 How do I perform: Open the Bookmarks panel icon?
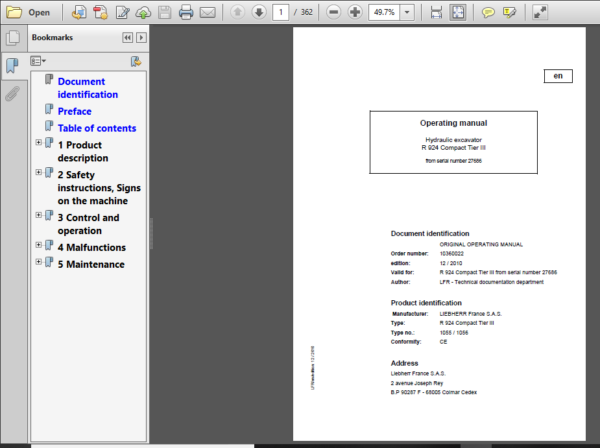pos(13,66)
